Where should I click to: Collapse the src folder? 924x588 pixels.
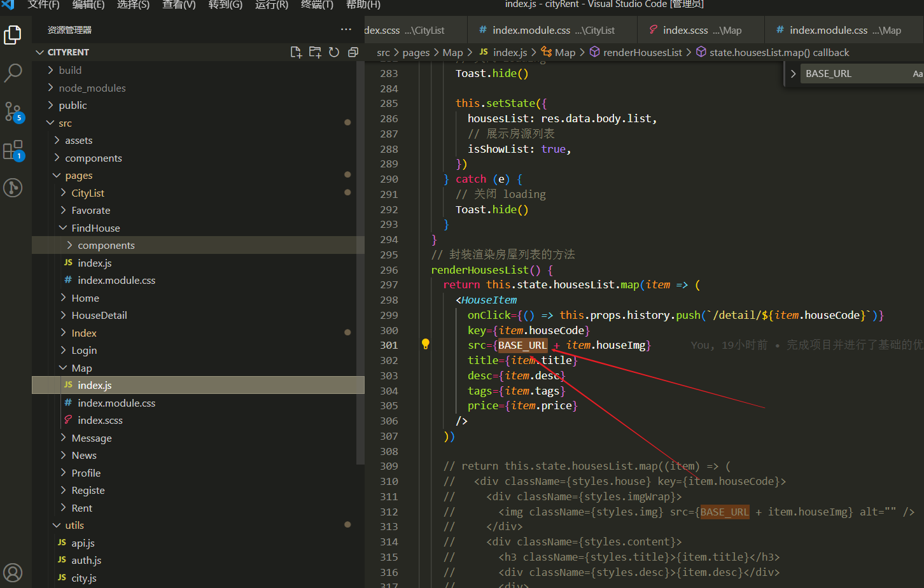point(199,123)
